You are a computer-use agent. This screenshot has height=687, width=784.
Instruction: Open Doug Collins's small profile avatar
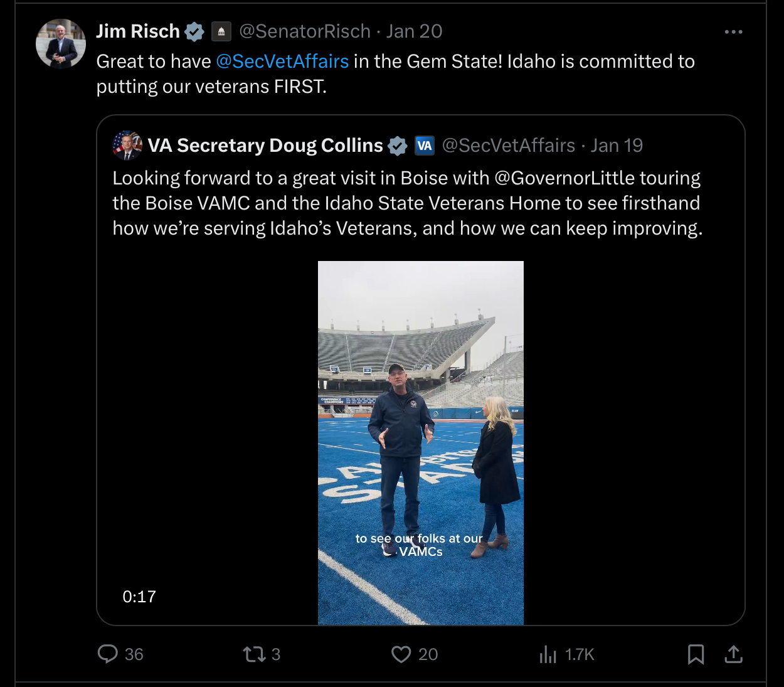click(x=127, y=146)
